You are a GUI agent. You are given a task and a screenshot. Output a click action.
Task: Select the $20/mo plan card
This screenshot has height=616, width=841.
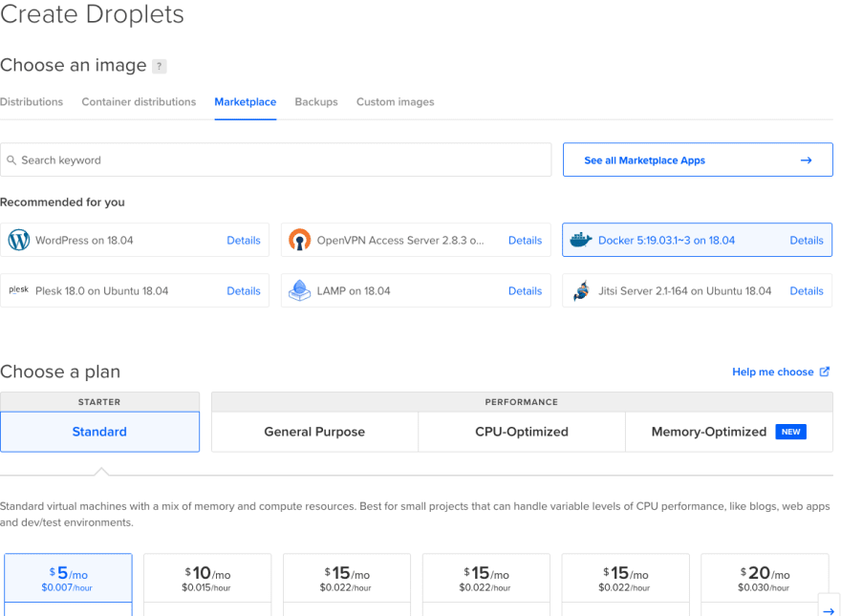click(x=765, y=584)
